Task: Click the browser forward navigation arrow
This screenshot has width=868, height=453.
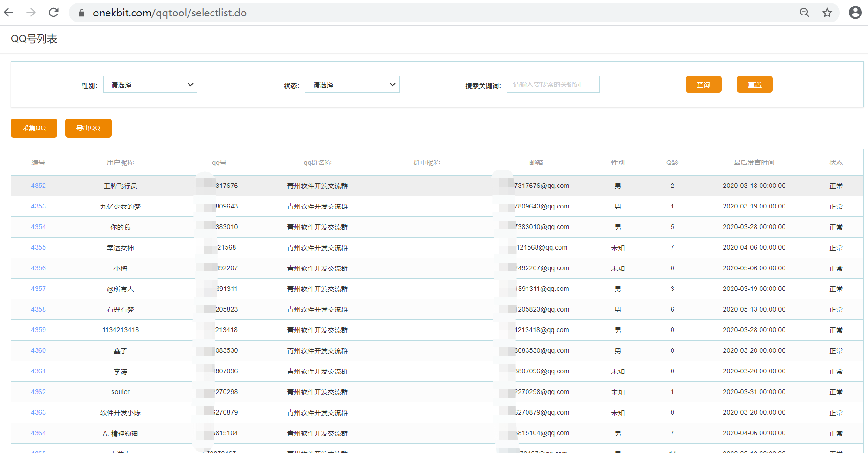Action: tap(30, 13)
